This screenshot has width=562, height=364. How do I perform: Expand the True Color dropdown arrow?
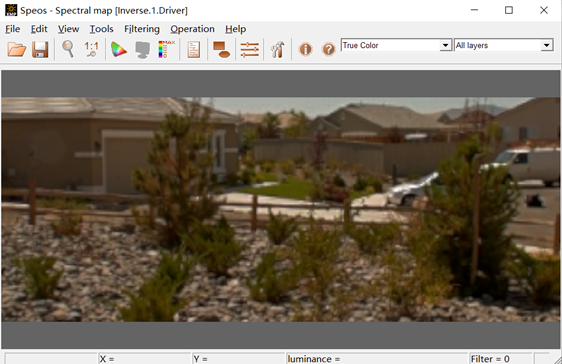click(445, 45)
